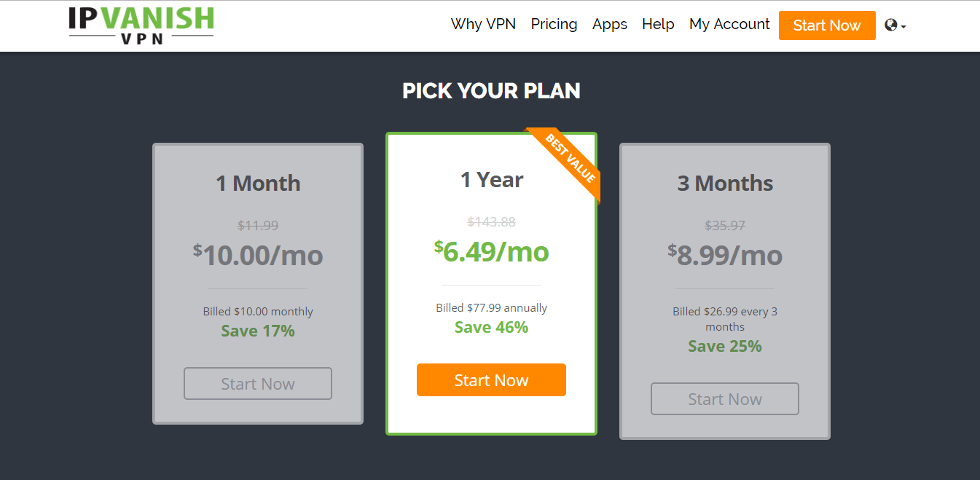Open the Help page
Viewport: 980px width, 480px height.
click(658, 24)
